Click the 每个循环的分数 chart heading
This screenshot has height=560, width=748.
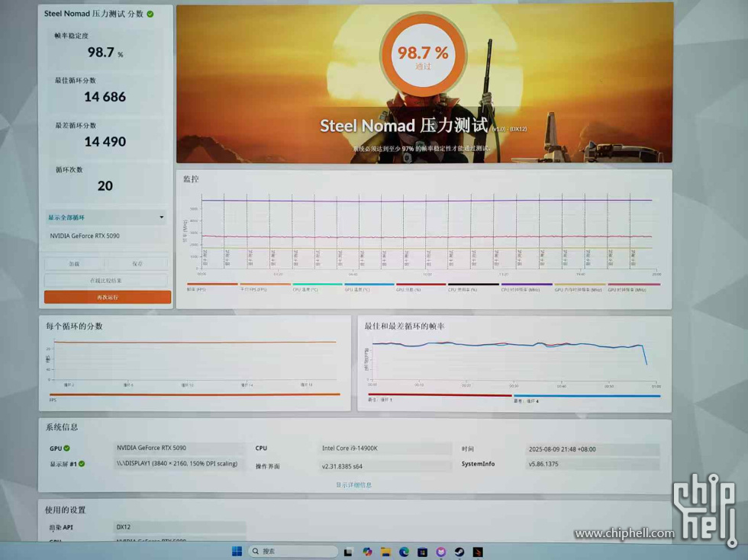pos(74,327)
